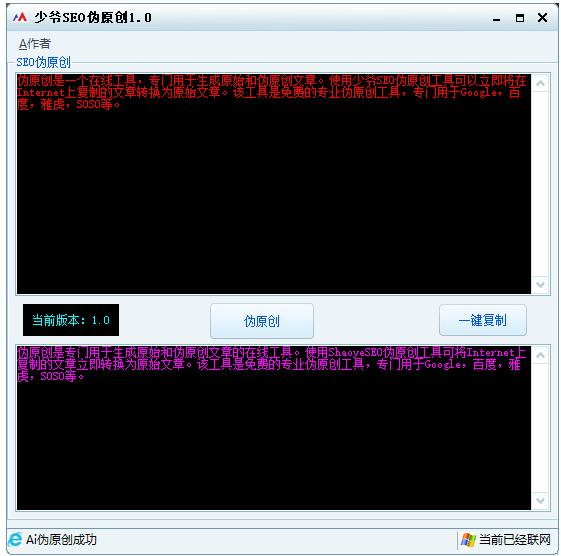Click the 当前已经联网 status text

(515, 540)
